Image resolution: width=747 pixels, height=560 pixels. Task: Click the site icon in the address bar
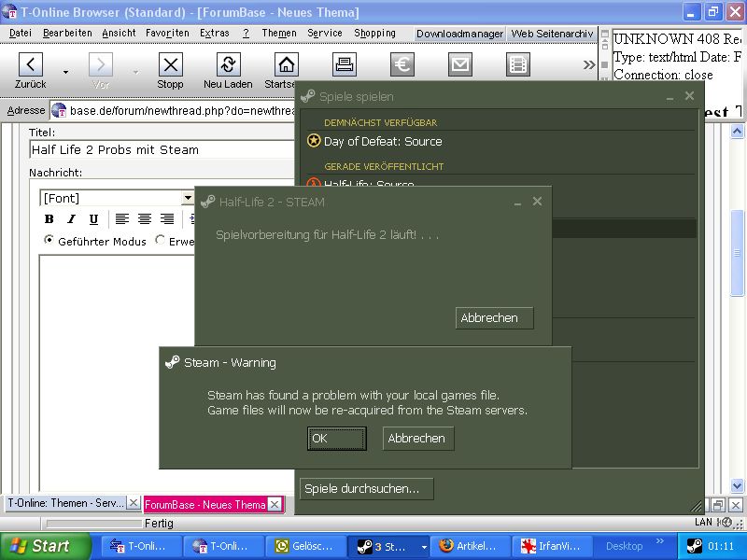tap(59, 110)
